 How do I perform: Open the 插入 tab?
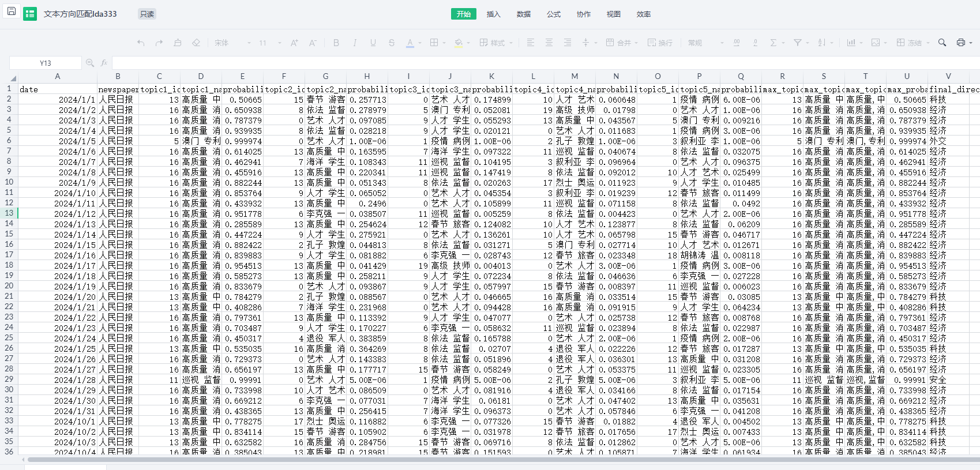(x=494, y=14)
